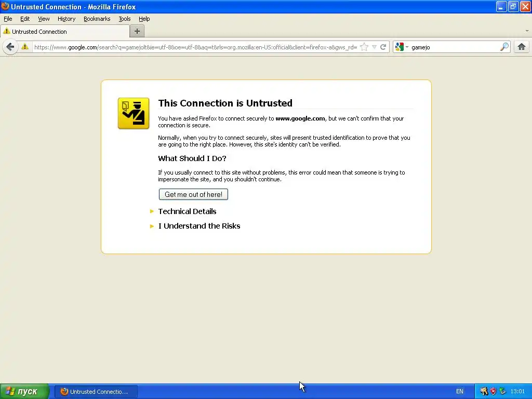Select the Untrusted Connection tab

pos(65,32)
